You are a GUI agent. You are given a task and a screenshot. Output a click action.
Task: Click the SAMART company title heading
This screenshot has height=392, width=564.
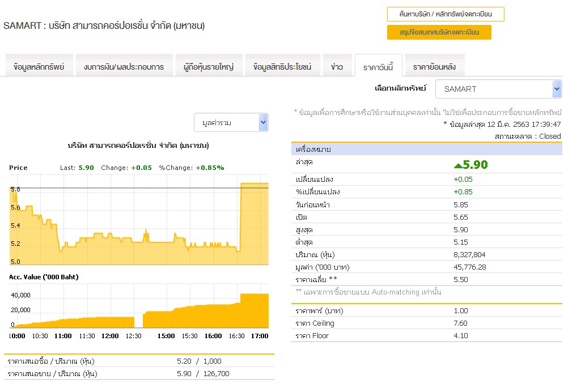tap(104, 25)
